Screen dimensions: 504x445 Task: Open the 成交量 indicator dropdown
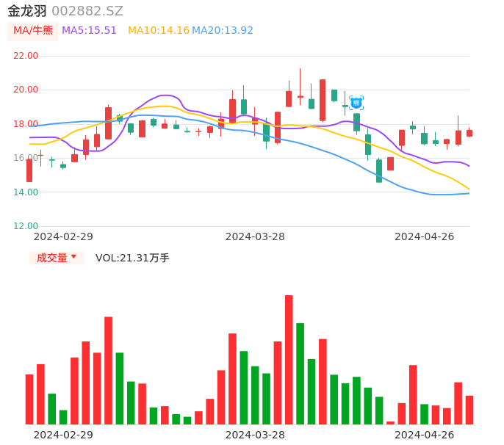(x=57, y=258)
